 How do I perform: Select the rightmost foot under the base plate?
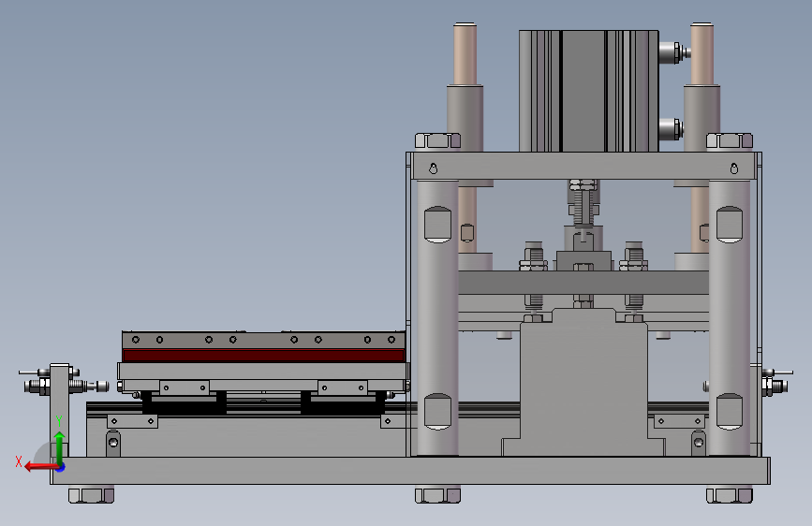[x=730, y=495]
